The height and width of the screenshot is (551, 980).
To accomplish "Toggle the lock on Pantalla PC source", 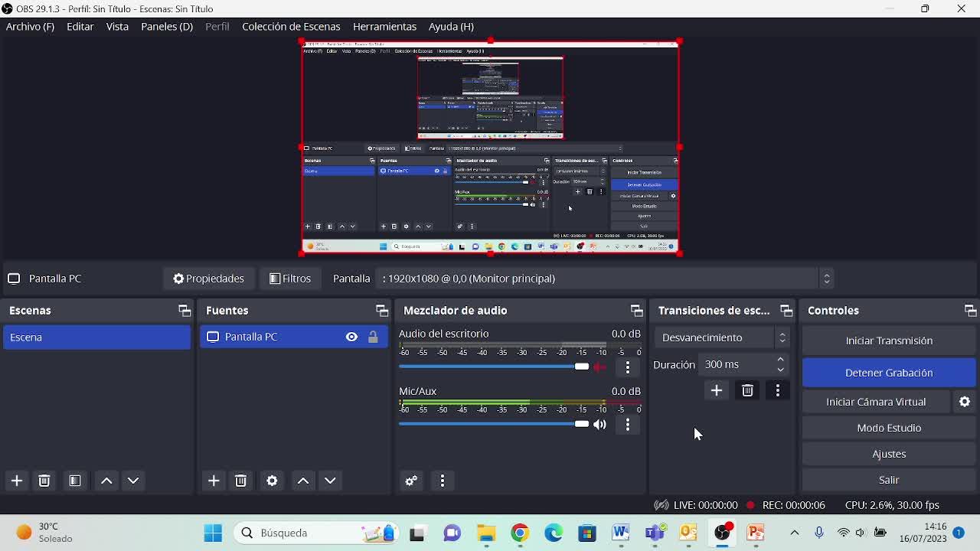I will pos(373,337).
